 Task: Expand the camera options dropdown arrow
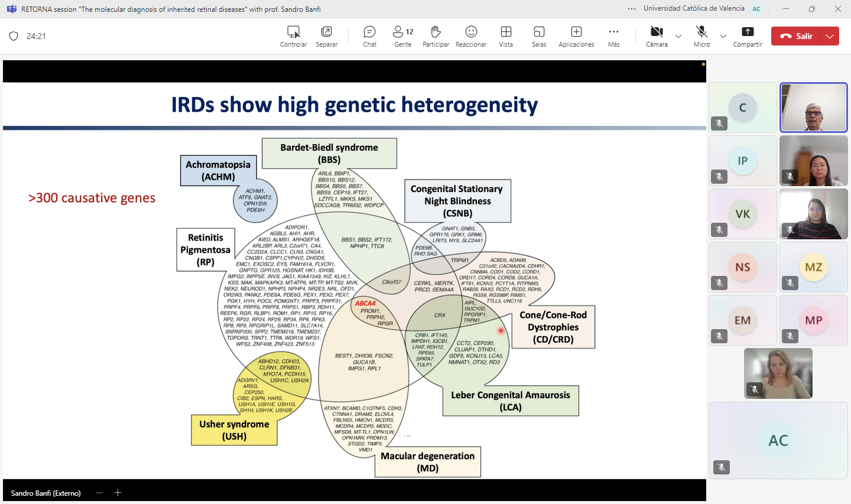[x=678, y=36]
